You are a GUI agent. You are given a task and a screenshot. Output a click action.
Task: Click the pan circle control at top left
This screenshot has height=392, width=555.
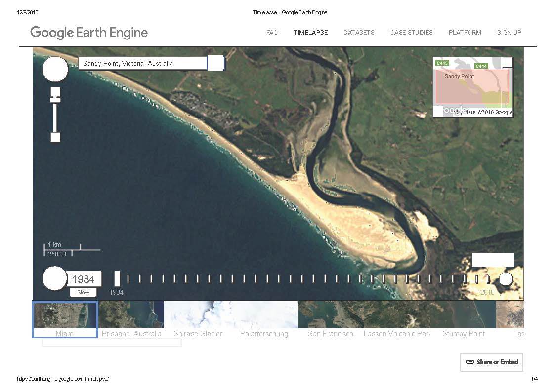click(55, 69)
